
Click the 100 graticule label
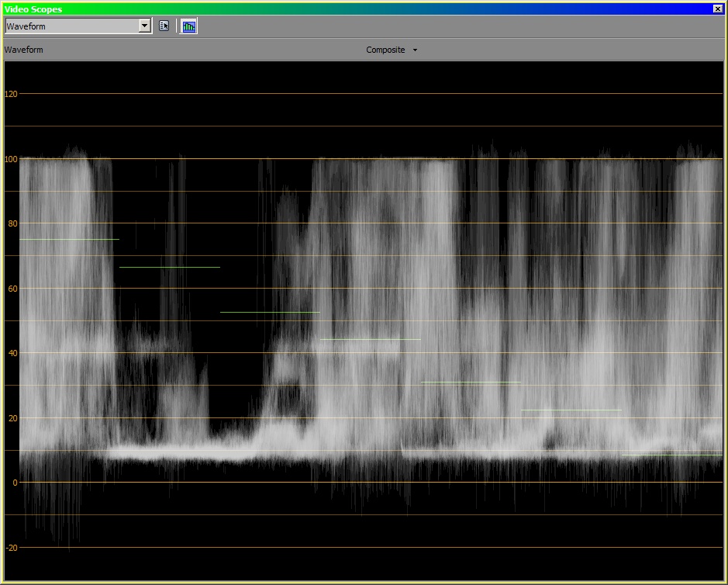(x=11, y=159)
